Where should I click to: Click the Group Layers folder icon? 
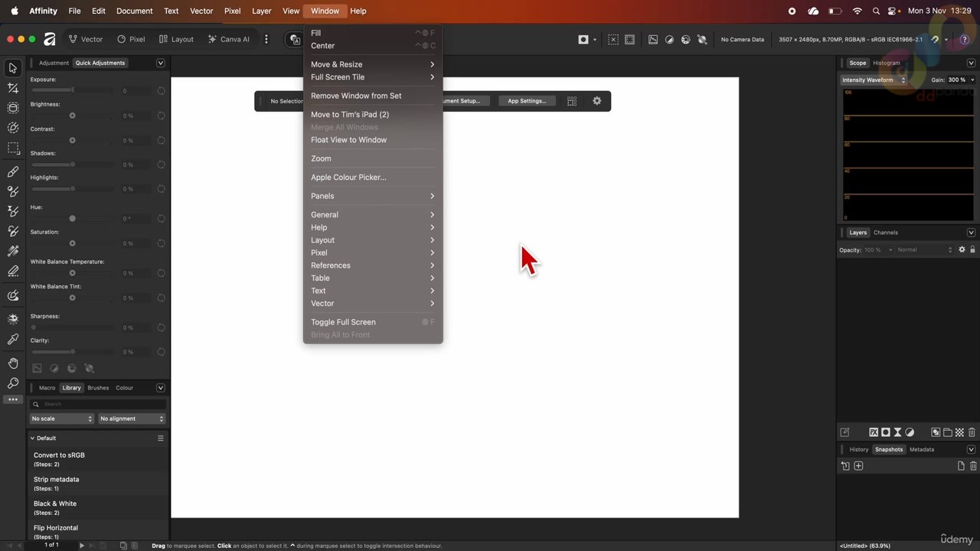(947, 432)
